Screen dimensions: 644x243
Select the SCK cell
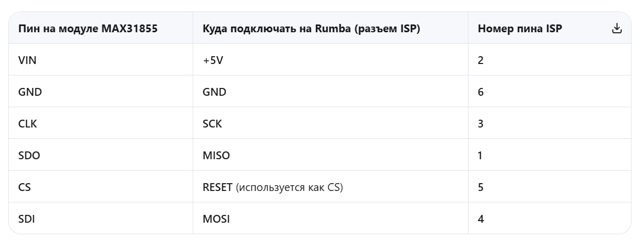(212, 124)
